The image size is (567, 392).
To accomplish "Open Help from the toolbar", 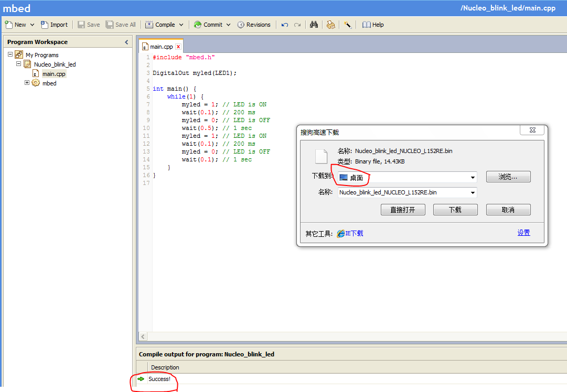I will 373,25.
